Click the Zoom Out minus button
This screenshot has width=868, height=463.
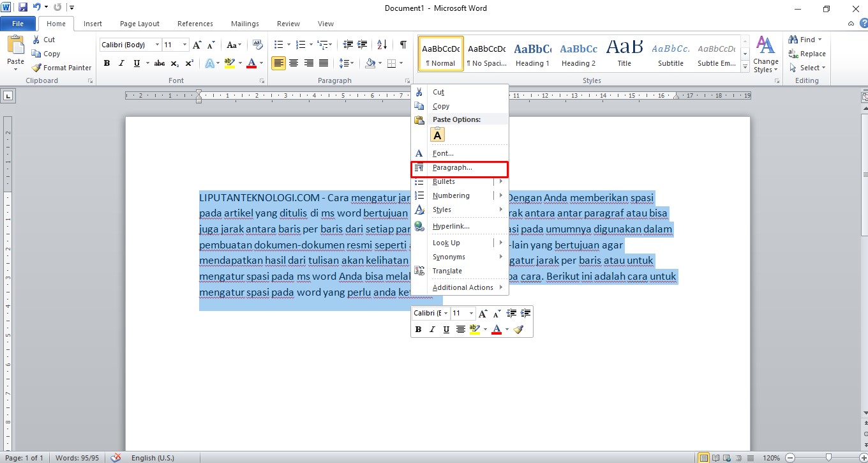click(790, 458)
